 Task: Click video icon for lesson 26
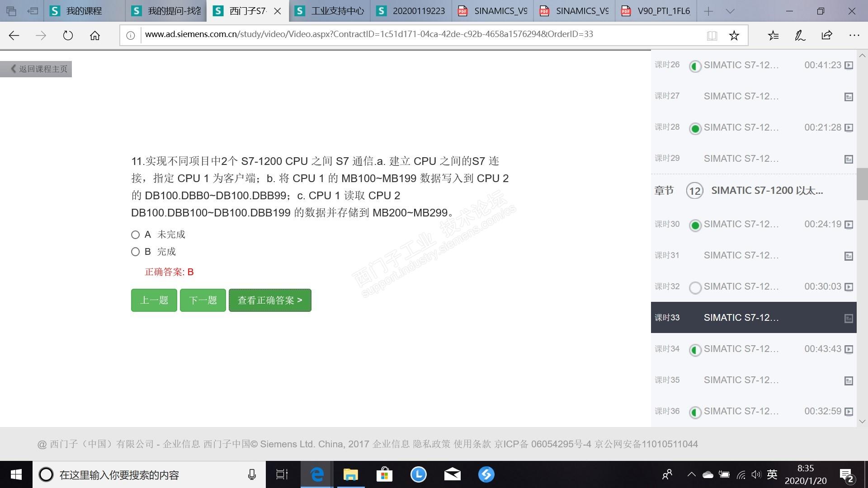tap(849, 65)
